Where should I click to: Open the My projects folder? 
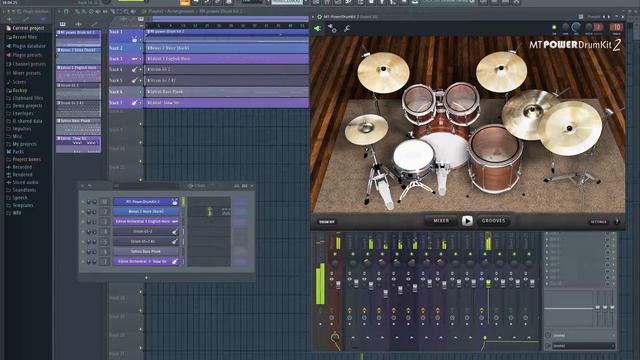22,144
